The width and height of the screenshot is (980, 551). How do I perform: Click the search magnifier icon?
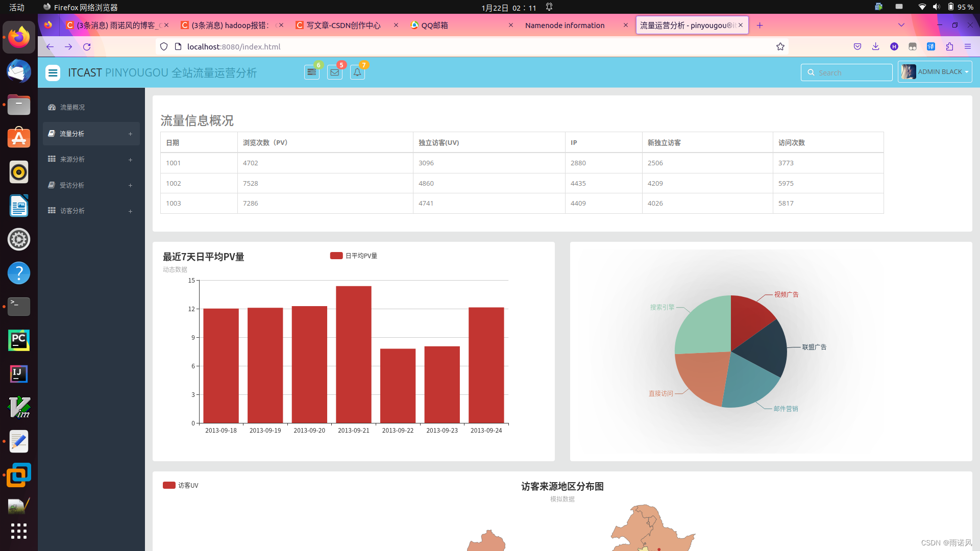point(811,72)
